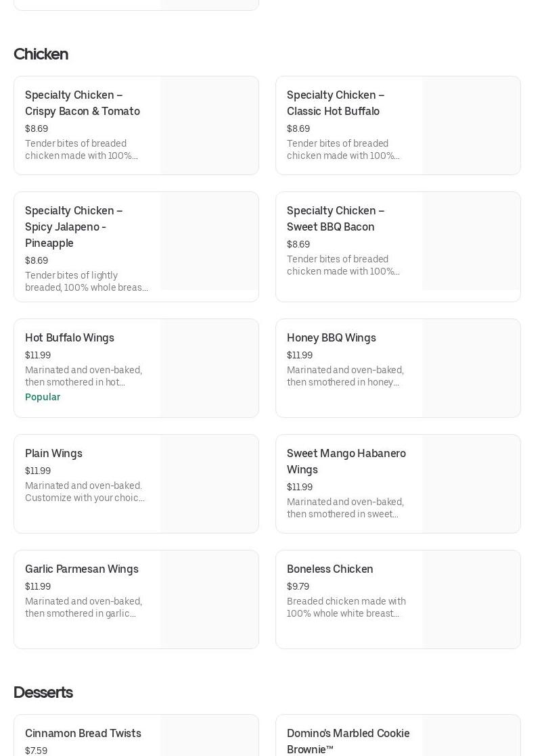The height and width of the screenshot is (756, 544).
Task: Select the Plain Wings image thumbnail
Action: tap(209, 483)
